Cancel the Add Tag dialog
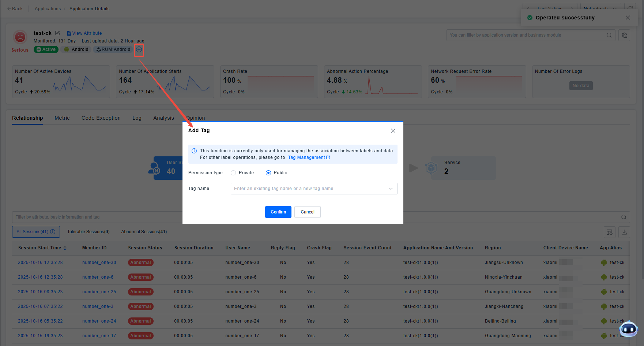This screenshot has height=346, width=644. [x=307, y=212]
